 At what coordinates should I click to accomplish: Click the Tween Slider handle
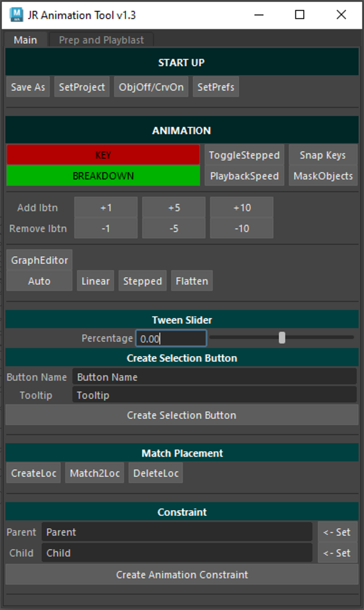coord(282,338)
